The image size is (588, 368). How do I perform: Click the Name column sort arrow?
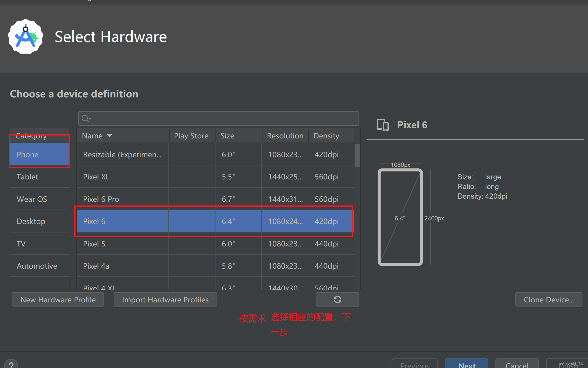point(110,136)
